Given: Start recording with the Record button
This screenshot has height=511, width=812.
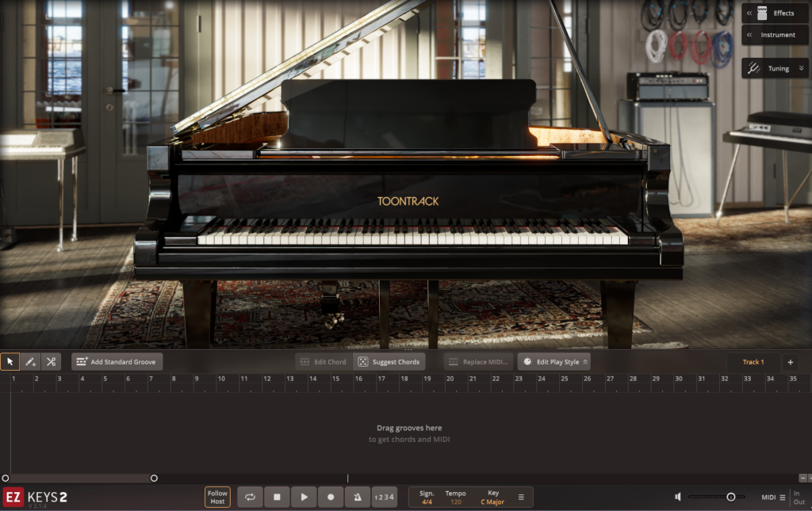Looking at the screenshot, I should pos(330,497).
